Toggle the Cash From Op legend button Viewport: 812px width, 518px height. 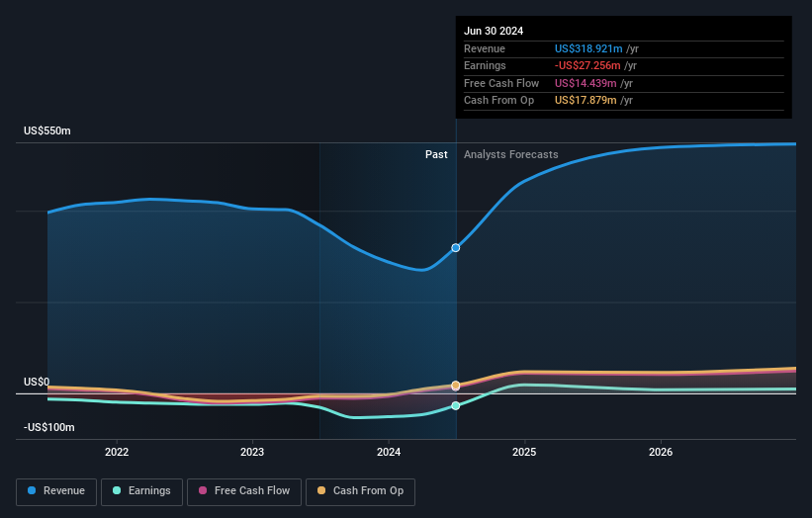pyautogui.click(x=360, y=491)
